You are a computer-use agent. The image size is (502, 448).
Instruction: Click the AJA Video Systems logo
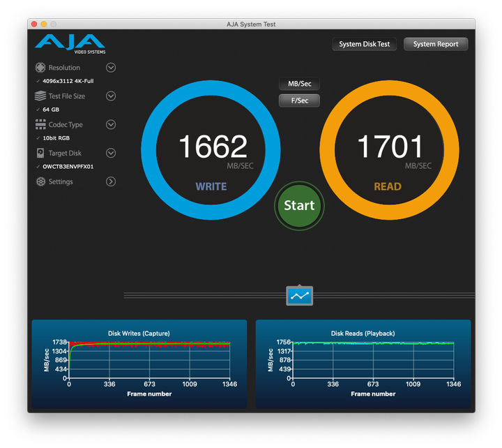click(x=70, y=44)
